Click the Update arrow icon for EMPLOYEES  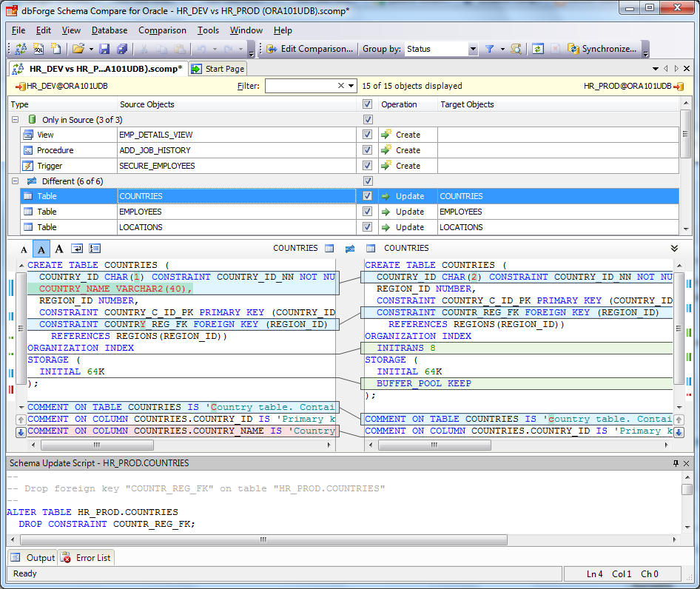point(386,212)
